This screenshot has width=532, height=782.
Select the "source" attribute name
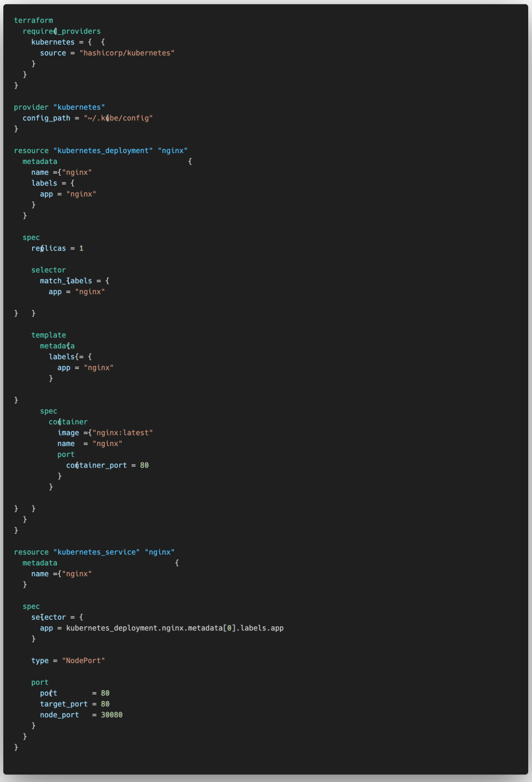[53, 53]
